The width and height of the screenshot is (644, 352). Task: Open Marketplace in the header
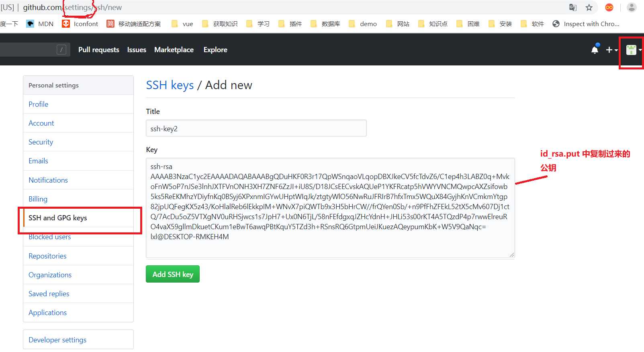[174, 50]
